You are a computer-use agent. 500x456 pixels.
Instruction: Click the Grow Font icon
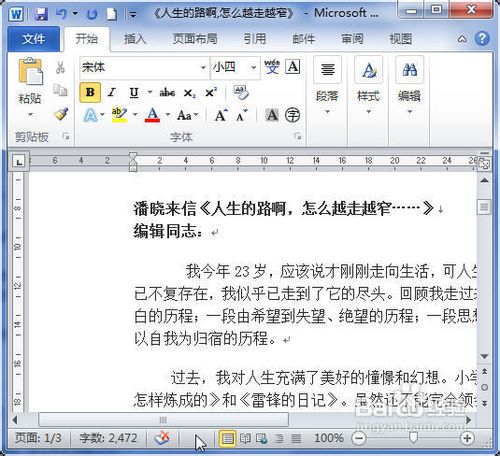pos(221,115)
